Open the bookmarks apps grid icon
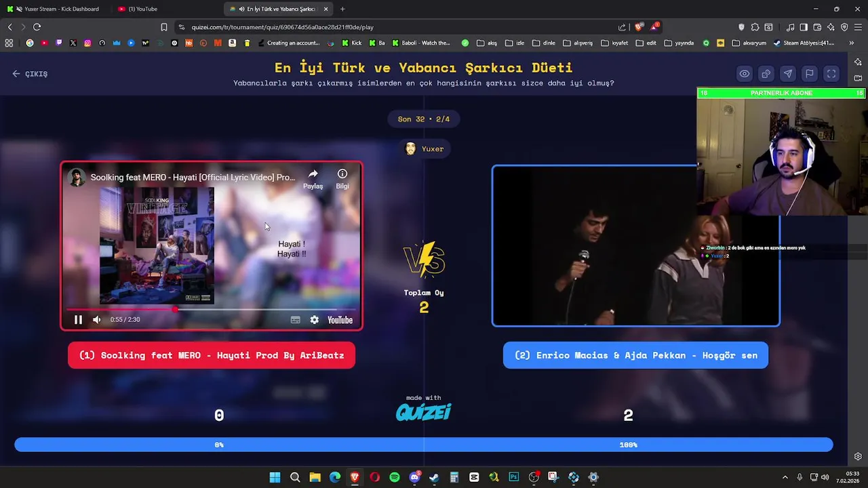The width and height of the screenshot is (868, 488). coord(9,43)
